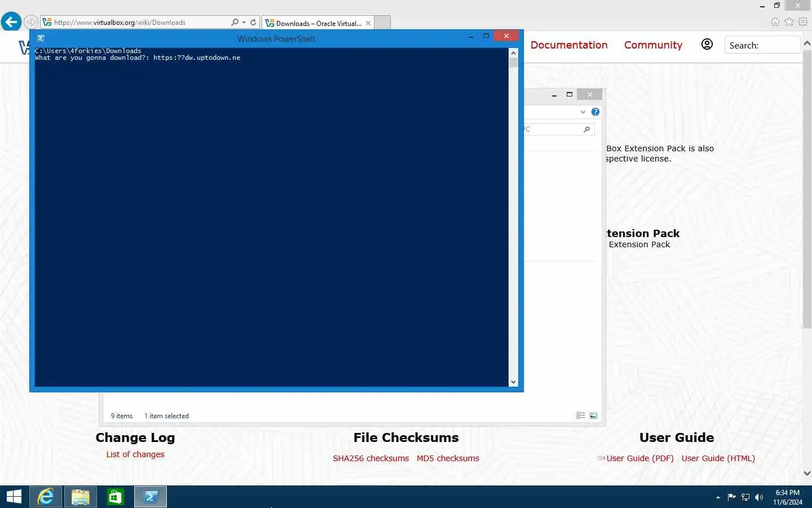Click the browser page scrollbar up arrow
The width and height of the screenshot is (812, 508).
click(x=807, y=43)
